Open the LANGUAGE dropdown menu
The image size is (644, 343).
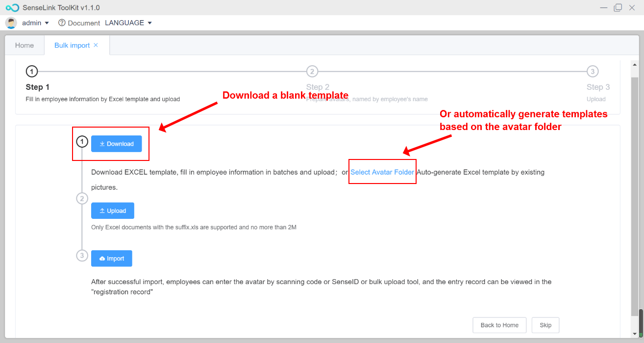point(128,23)
